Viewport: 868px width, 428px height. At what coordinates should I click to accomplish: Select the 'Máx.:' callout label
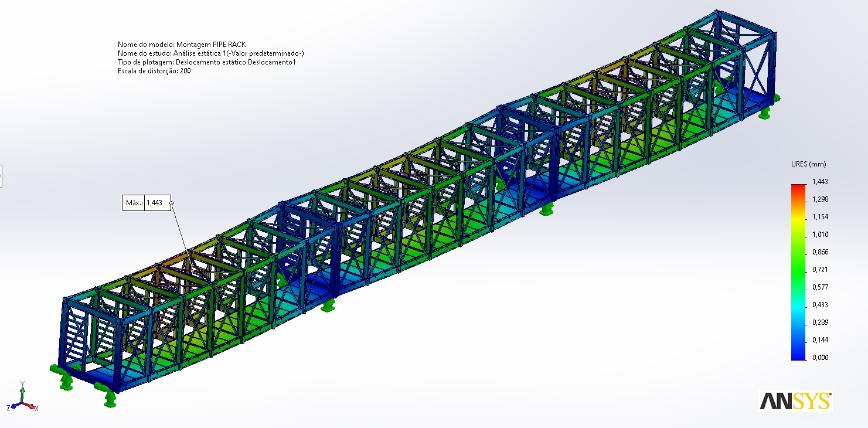[x=134, y=203]
